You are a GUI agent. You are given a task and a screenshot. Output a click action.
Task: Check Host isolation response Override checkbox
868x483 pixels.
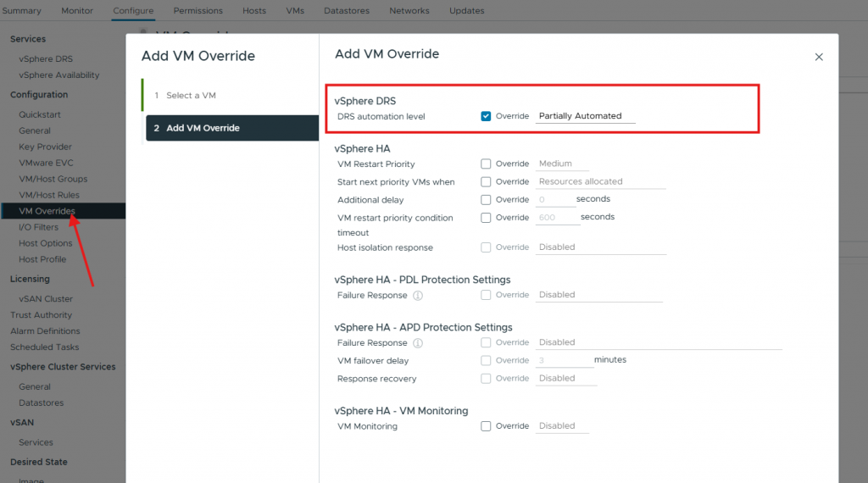pos(486,247)
